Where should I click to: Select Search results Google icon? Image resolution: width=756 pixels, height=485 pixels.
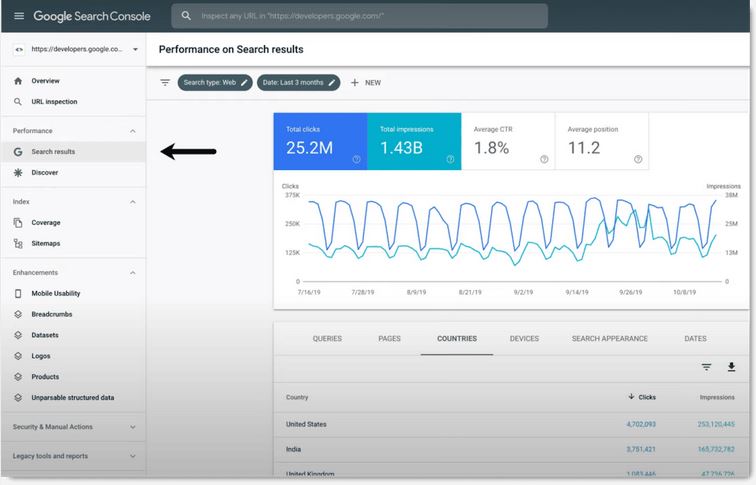(x=18, y=152)
